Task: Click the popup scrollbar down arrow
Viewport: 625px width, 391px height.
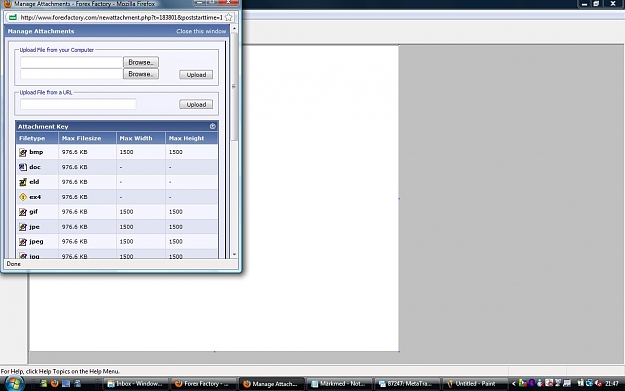Action: (234, 254)
